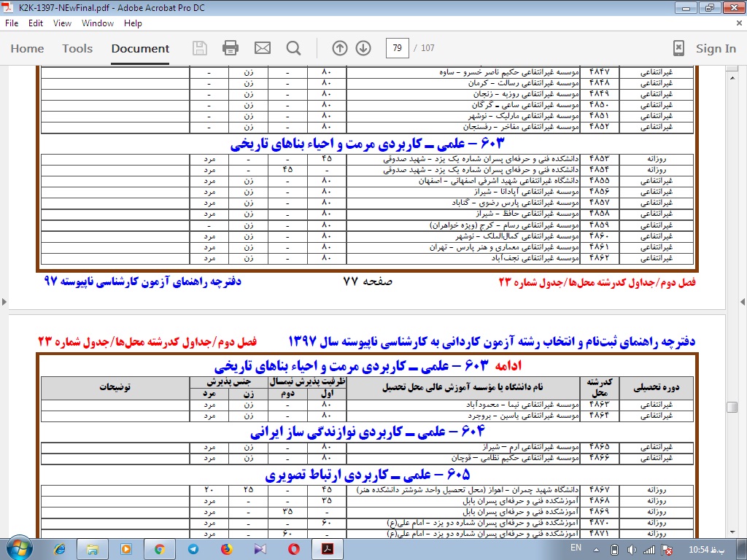Screen dimensions: 747x560
Task: Click the دوره تحصیلی column header
Action: click(x=657, y=387)
